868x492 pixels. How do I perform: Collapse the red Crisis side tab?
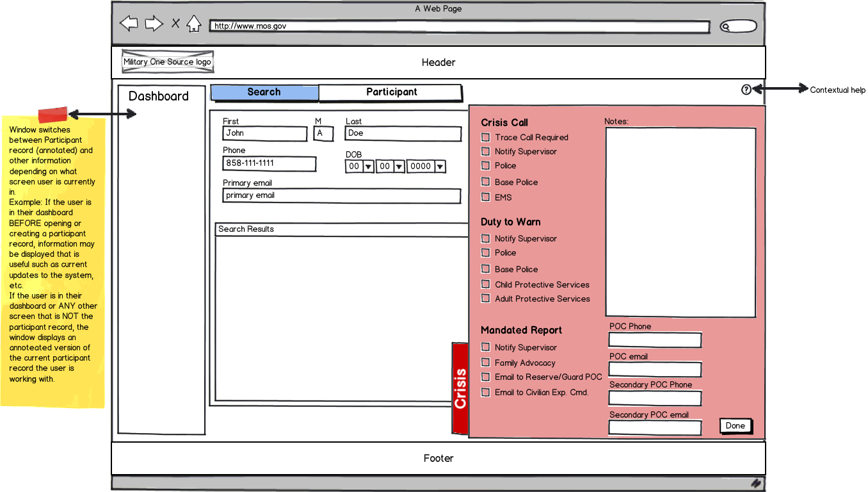pos(460,388)
